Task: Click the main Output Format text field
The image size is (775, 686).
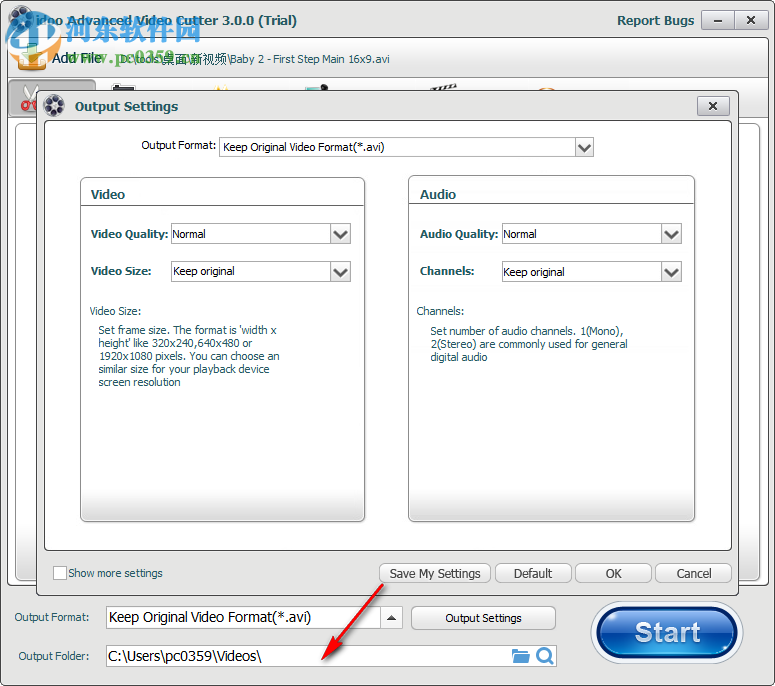Action: click(x=243, y=618)
